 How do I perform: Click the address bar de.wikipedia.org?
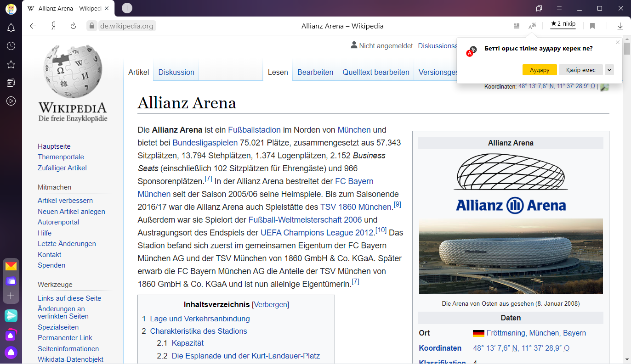126,26
